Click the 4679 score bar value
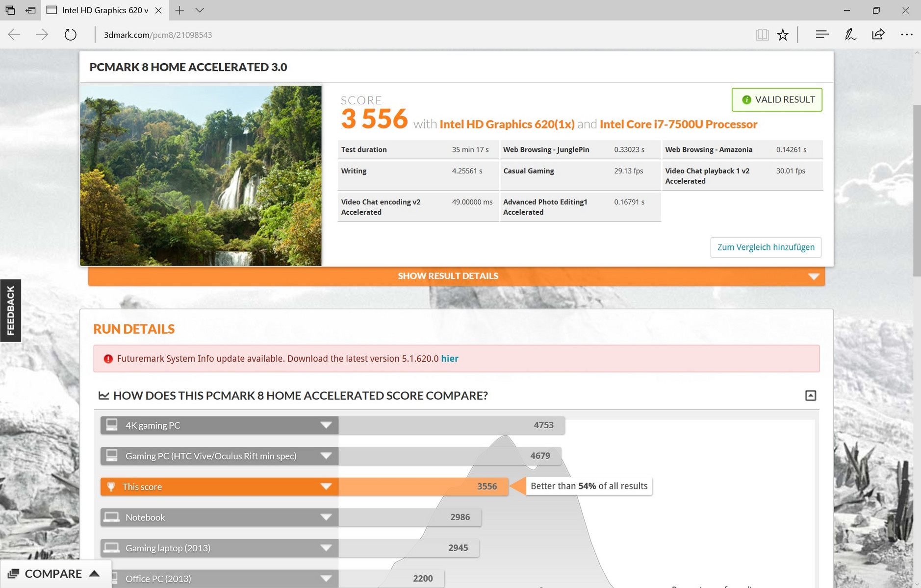921x588 pixels. pyautogui.click(x=540, y=456)
